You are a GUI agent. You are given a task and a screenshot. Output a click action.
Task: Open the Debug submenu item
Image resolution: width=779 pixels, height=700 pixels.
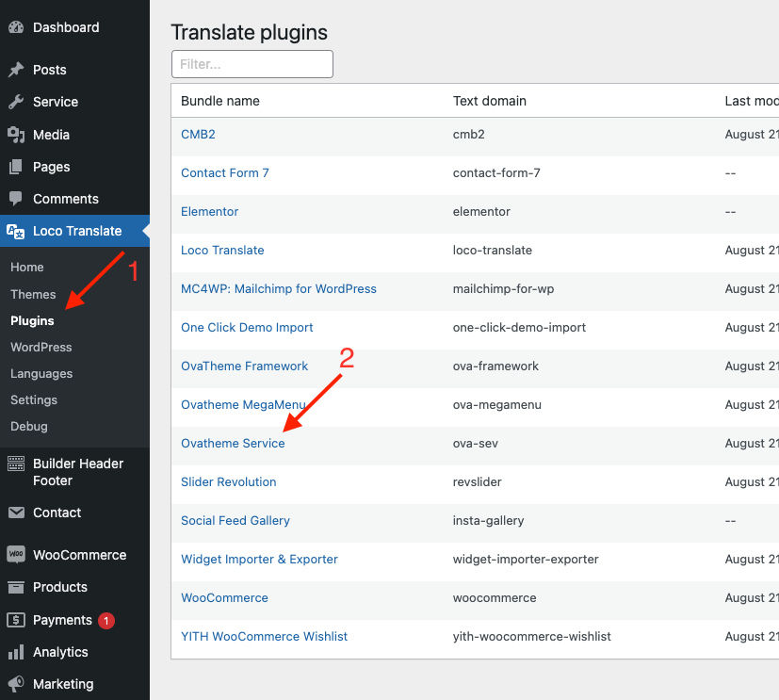(29, 426)
